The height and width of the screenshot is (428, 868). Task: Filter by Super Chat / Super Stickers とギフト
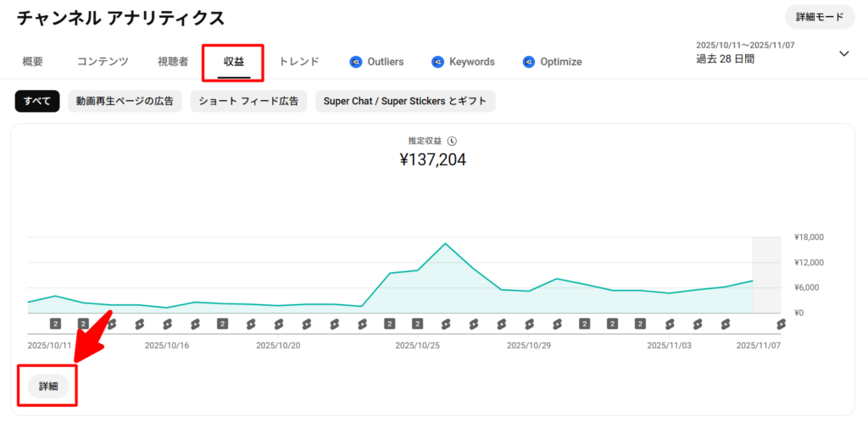(x=405, y=102)
